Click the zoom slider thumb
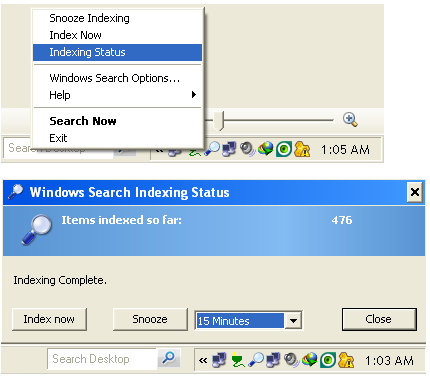This screenshot has width=430, height=378. (x=219, y=120)
